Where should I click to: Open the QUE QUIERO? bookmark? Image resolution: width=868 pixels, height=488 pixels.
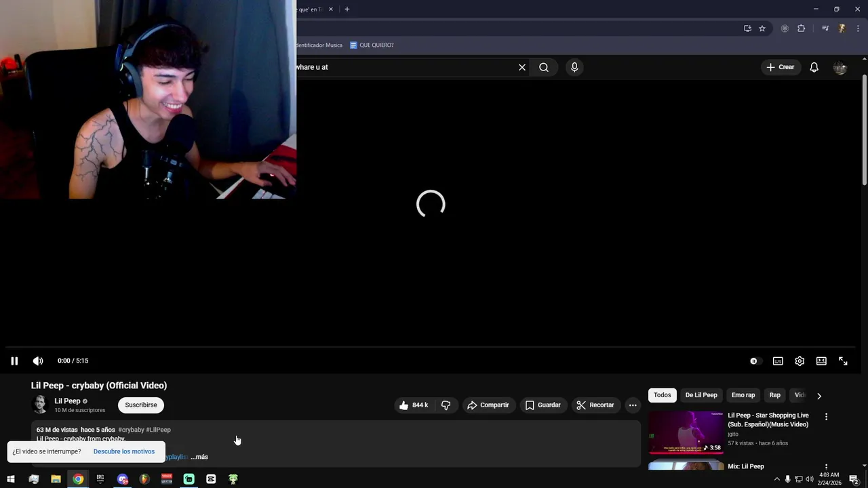coord(372,45)
